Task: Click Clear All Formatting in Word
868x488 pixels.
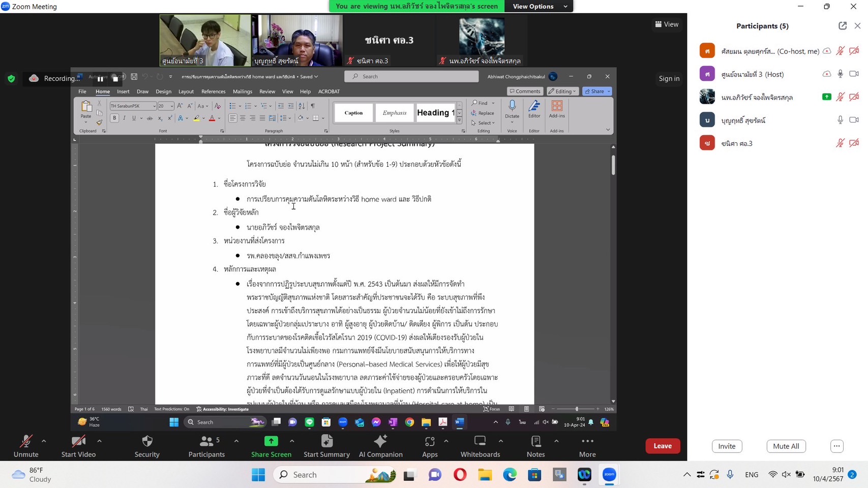Action: [x=218, y=106]
